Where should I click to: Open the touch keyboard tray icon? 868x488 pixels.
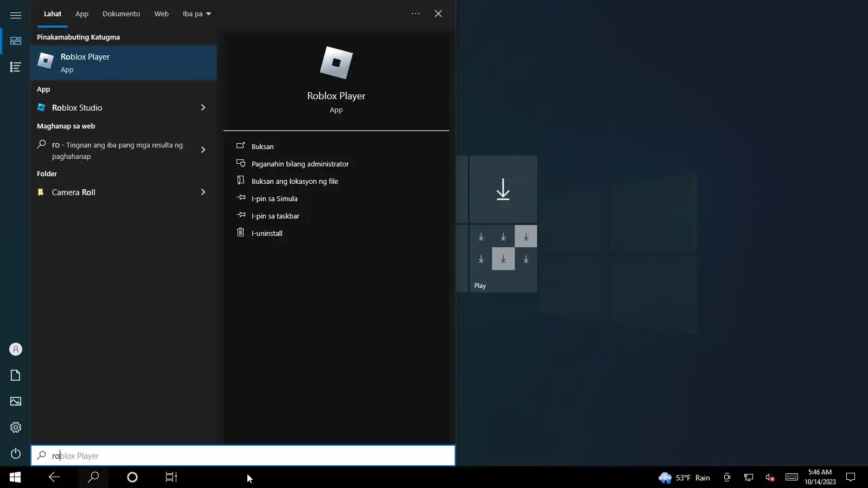(792, 477)
